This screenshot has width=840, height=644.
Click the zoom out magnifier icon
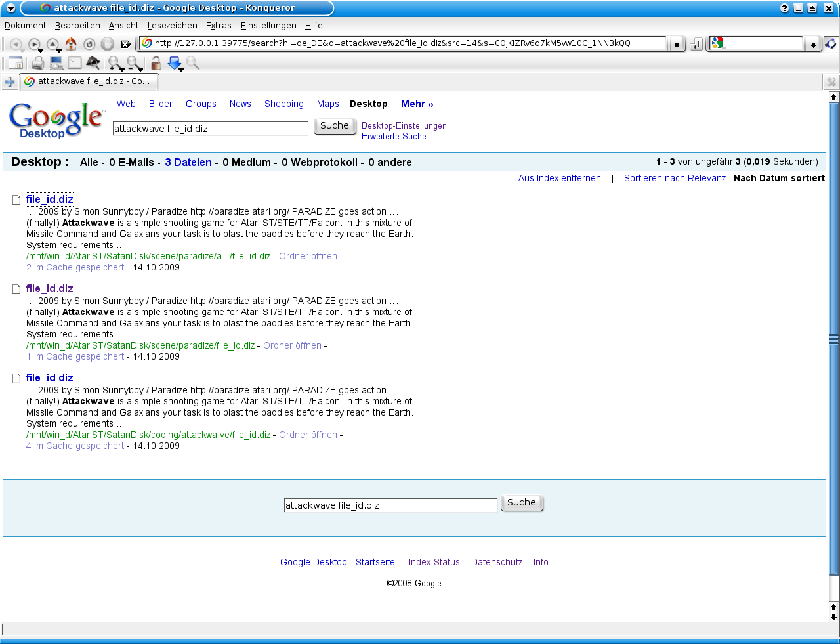133,63
